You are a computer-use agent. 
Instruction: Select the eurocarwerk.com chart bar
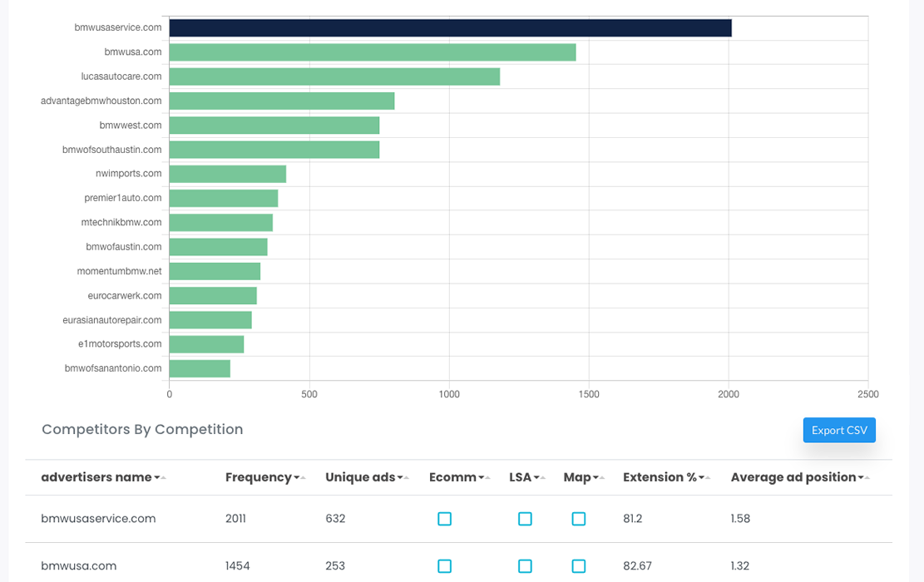[213, 296]
